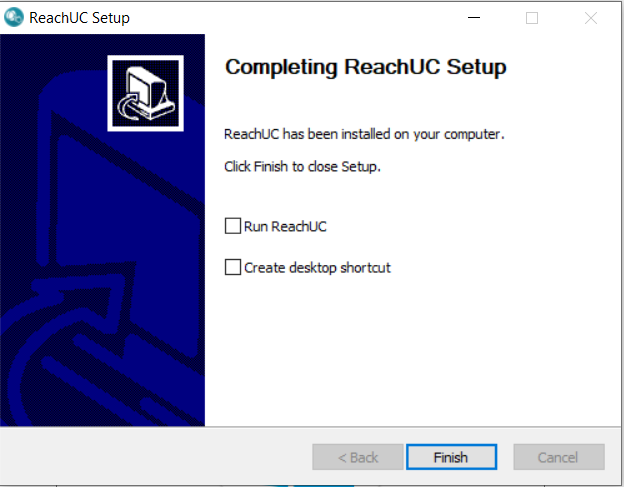Screen dimensions: 624x487
Task: Tick the Create desktop shortcut checkbox
Action: tap(233, 267)
